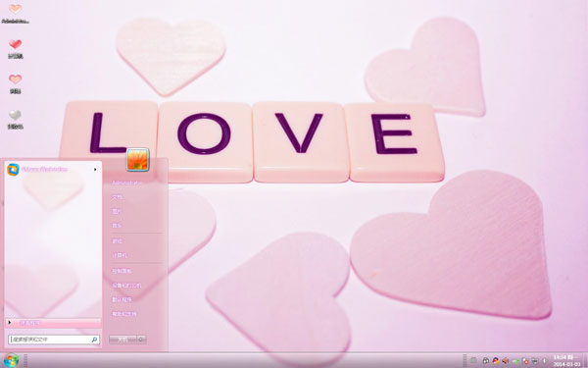Click the gray round tray icon left of QQ
Viewport: 588px width, 368px height.
click(x=485, y=361)
